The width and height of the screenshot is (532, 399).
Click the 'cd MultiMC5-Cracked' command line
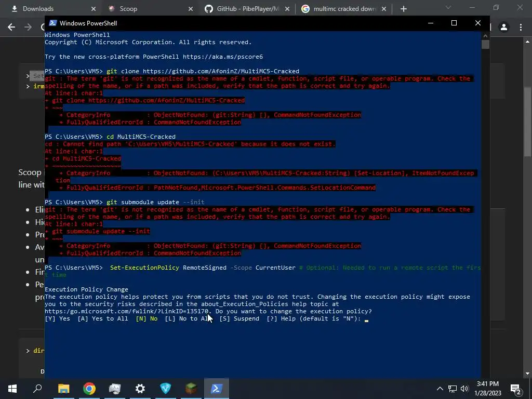coord(110,137)
